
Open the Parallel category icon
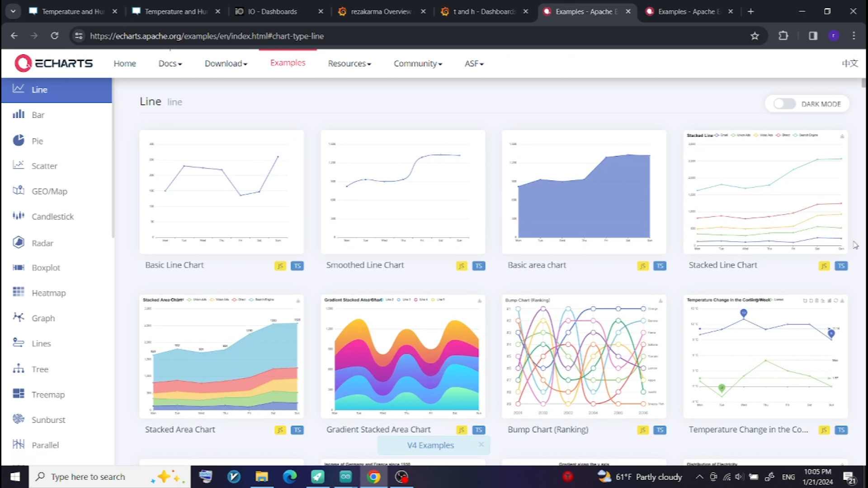(x=18, y=445)
